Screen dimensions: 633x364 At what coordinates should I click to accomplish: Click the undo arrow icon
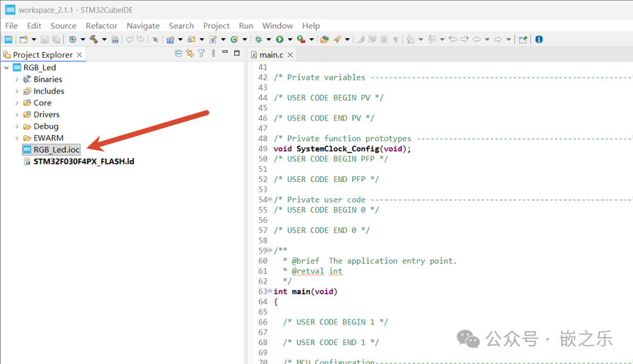tap(130, 39)
